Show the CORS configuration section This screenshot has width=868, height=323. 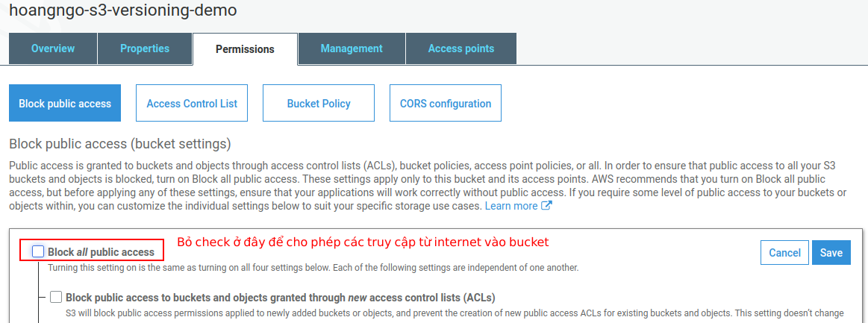tap(446, 104)
